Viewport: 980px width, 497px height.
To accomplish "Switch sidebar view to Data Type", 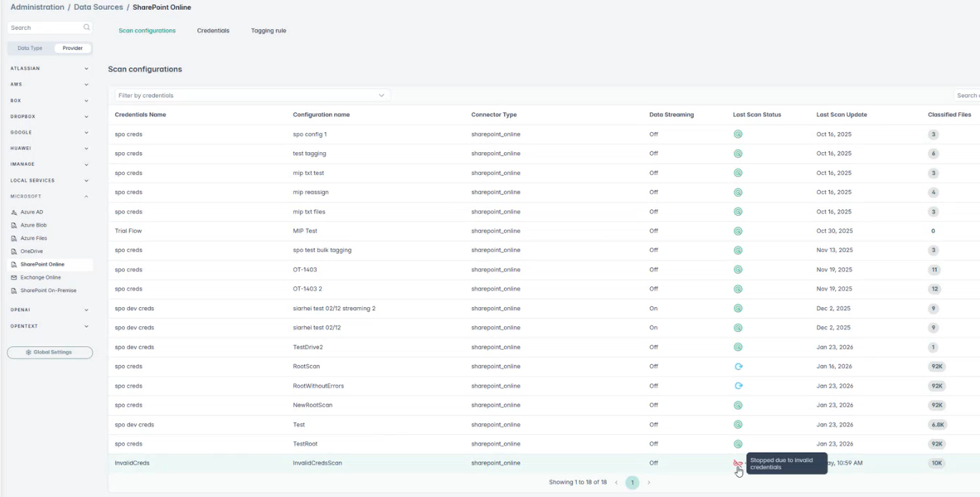I will (x=30, y=49).
